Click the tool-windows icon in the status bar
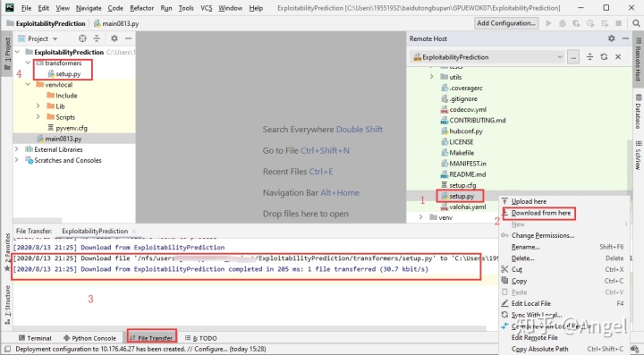Viewport: 644px width, 355px height. click(7, 349)
